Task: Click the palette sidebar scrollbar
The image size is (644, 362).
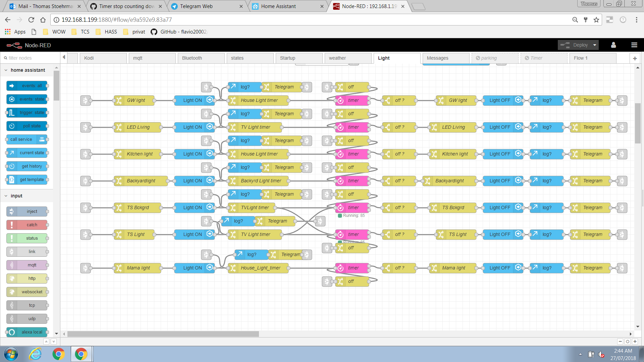Action: 56,85
